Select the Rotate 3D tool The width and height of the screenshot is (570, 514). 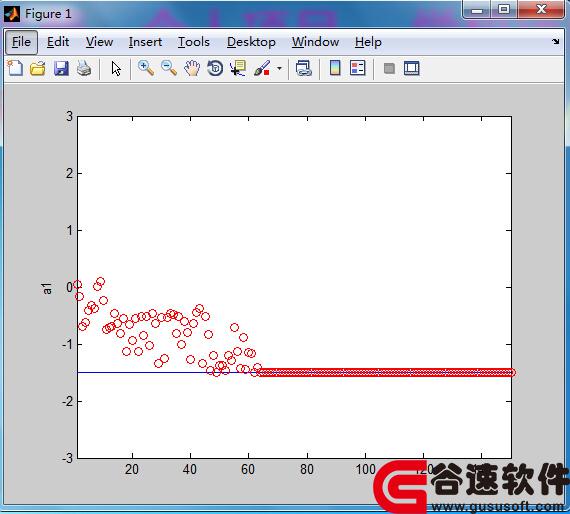215,68
